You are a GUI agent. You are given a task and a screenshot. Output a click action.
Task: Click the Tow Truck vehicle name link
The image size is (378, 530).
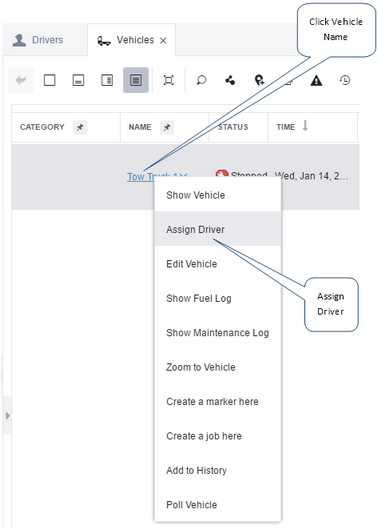click(x=157, y=176)
